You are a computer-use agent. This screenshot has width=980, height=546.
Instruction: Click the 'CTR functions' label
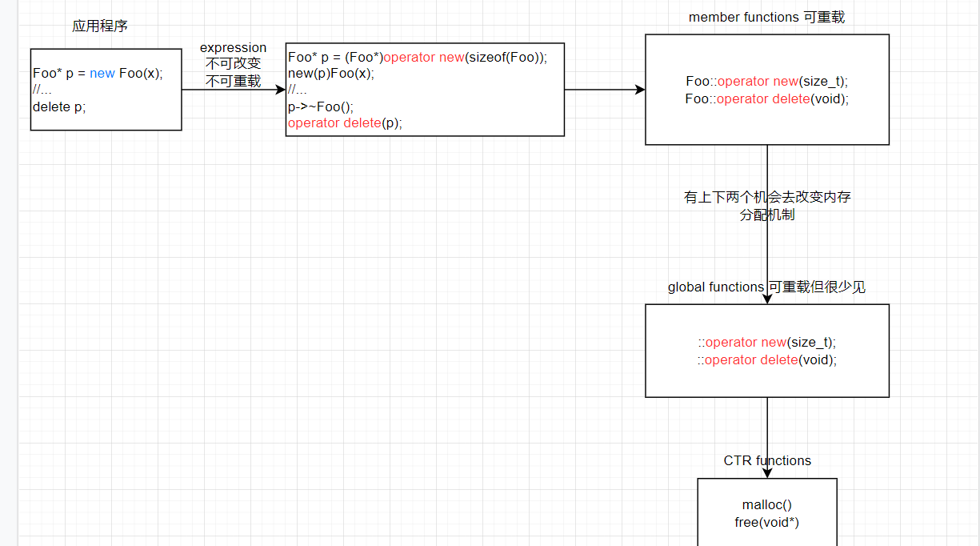coord(766,460)
